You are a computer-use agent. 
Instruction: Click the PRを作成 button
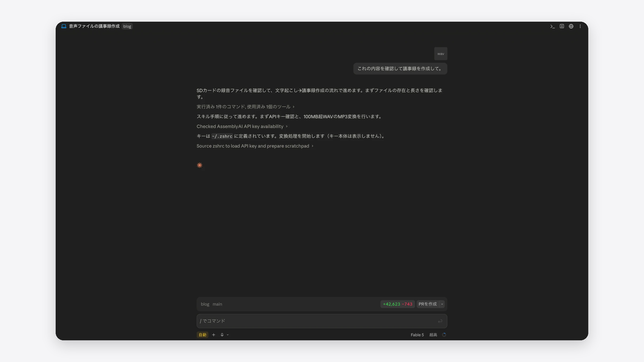pos(428,304)
